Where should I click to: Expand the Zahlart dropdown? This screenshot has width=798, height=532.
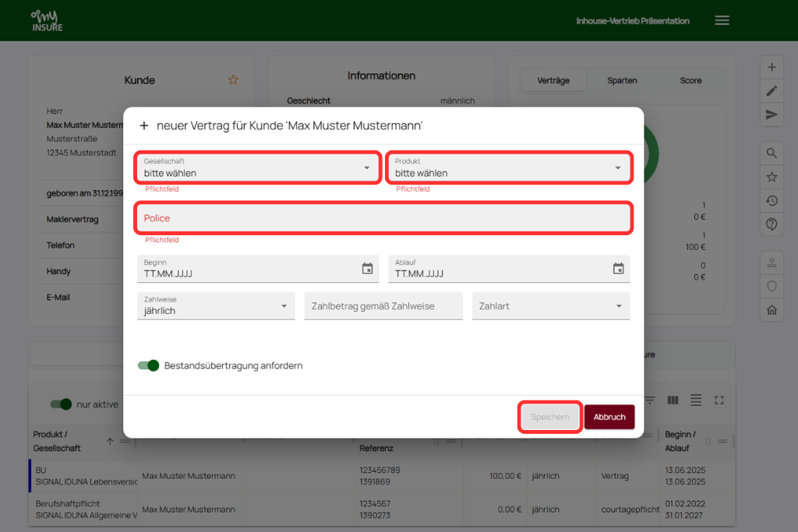pos(550,306)
